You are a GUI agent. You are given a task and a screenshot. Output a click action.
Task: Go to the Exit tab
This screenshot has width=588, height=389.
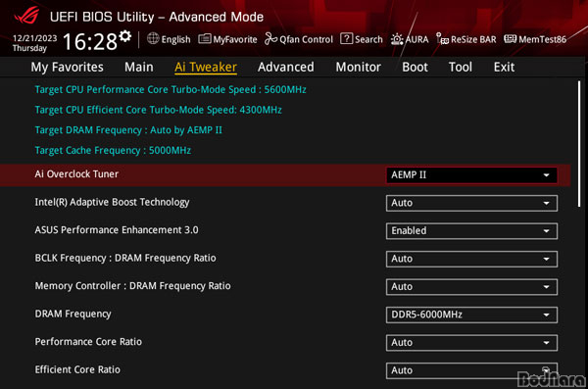(x=504, y=68)
